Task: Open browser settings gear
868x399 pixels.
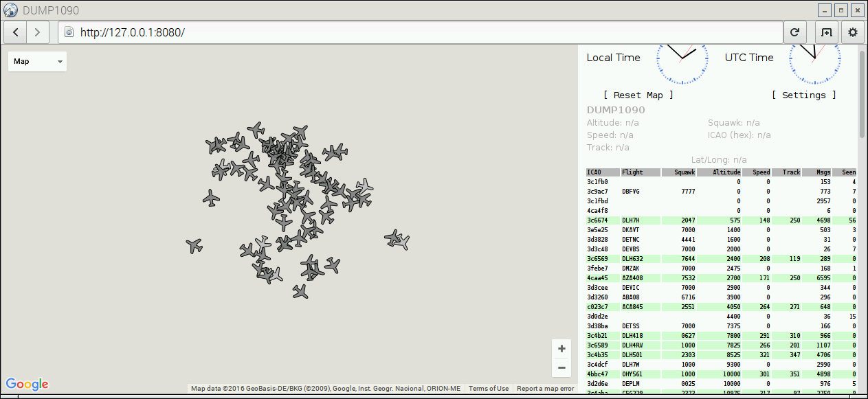Action: point(853,32)
